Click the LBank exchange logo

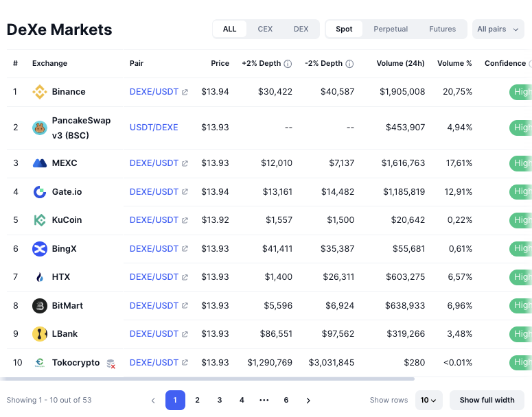[40, 334]
